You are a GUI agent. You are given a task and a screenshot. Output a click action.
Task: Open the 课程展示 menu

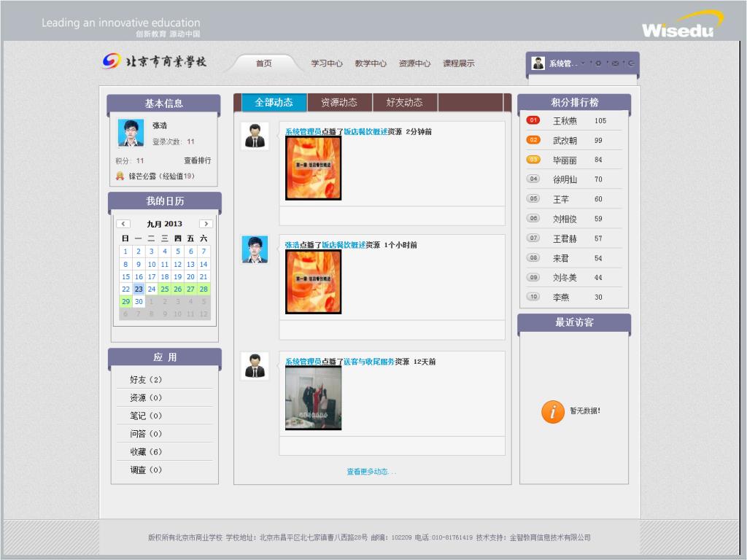pos(459,63)
